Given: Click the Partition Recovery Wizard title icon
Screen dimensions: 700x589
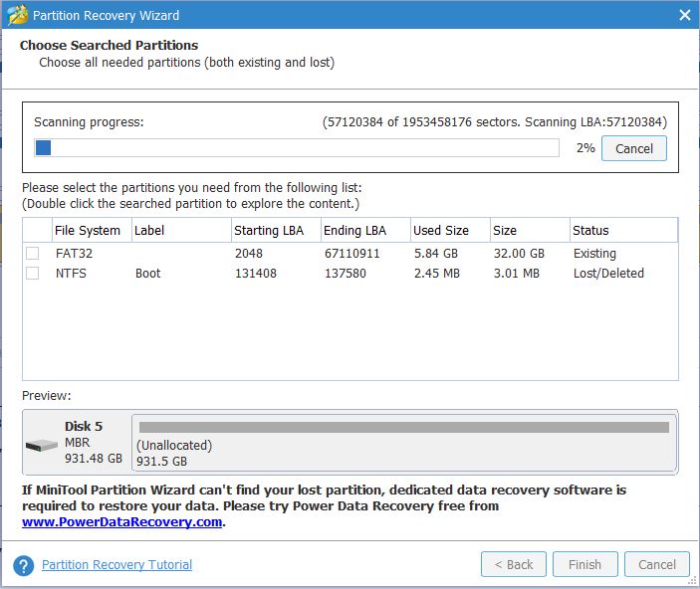Looking at the screenshot, I should [17, 15].
